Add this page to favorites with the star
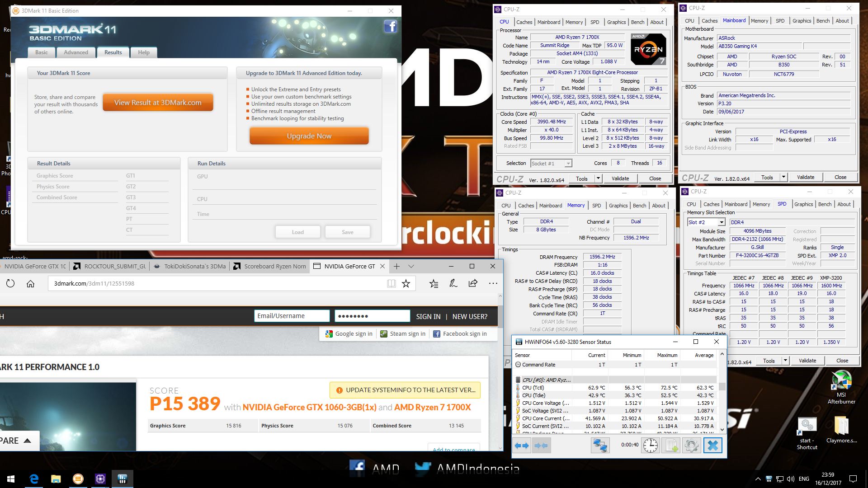The width and height of the screenshot is (868, 488). (x=406, y=283)
